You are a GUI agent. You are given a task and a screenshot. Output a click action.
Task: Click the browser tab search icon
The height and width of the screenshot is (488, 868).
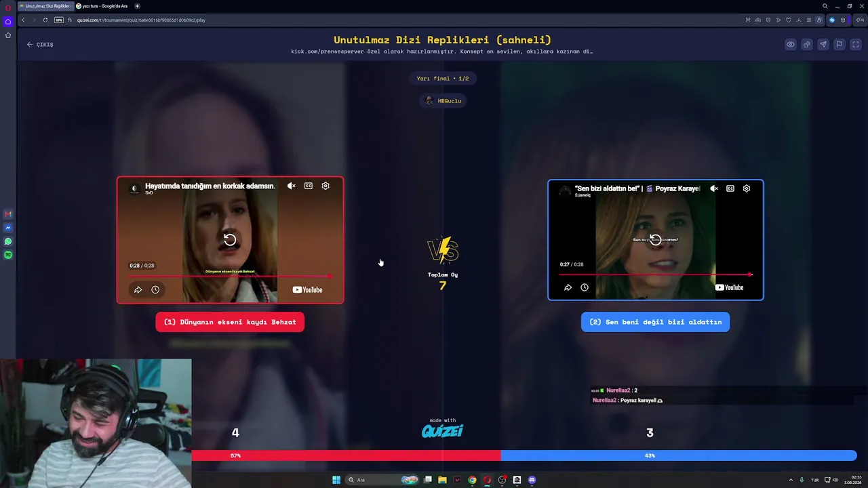pos(825,6)
